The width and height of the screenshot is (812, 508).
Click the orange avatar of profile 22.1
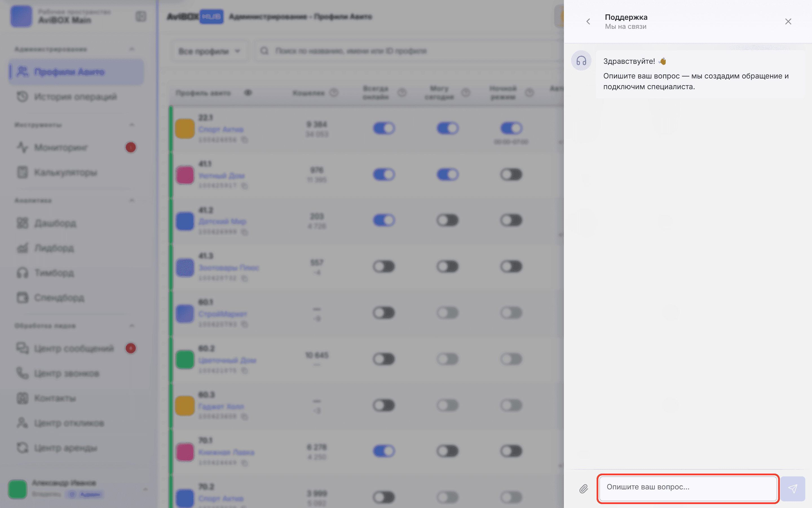(x=185, y=129)
